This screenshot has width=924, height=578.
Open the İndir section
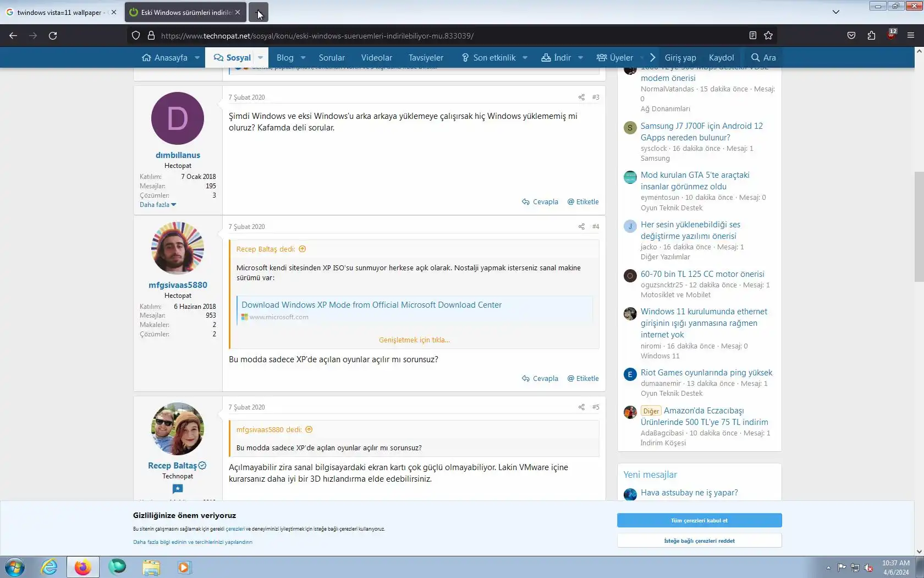[x=556, y=57]
